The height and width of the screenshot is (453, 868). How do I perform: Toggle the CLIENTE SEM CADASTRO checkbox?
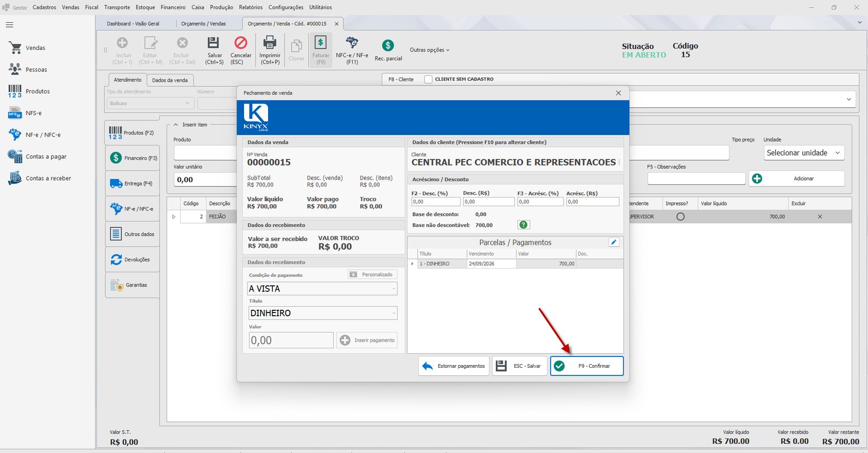(428, 79)
